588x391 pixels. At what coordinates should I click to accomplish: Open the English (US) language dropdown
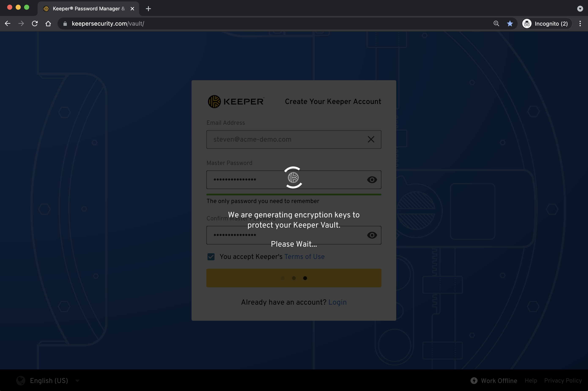pos(55,381)
